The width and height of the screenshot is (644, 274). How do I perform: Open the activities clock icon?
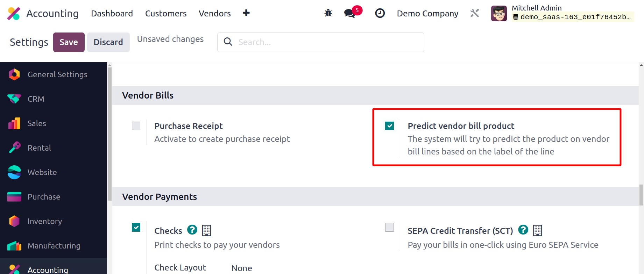click(380, 13)
